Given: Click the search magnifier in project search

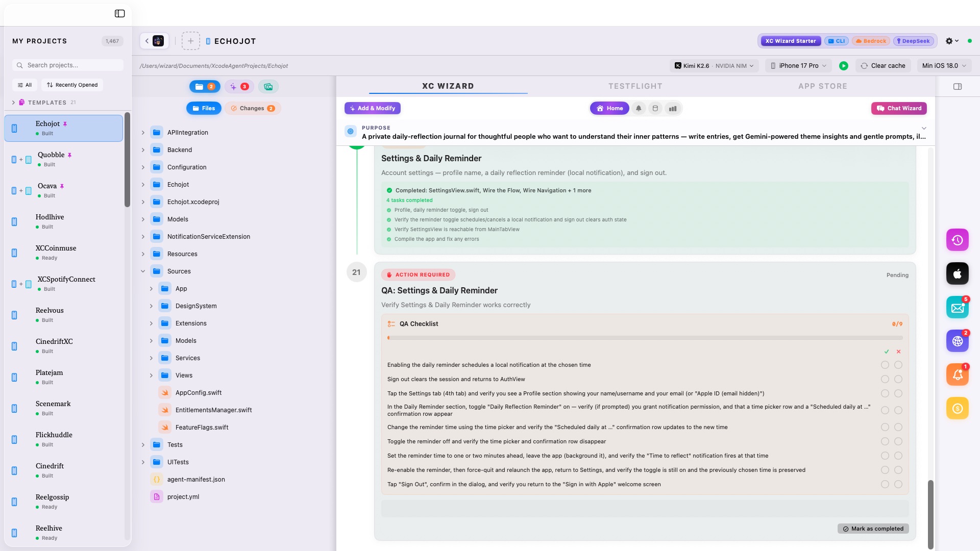Looking at the screenshot, I should coord(20,65).
